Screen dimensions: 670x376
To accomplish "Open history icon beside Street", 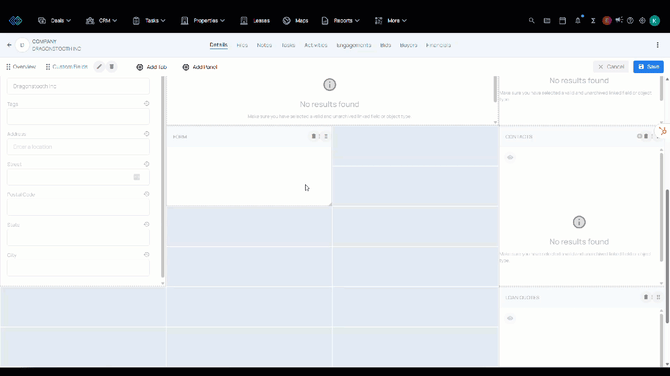I will (x=147, y=164).
